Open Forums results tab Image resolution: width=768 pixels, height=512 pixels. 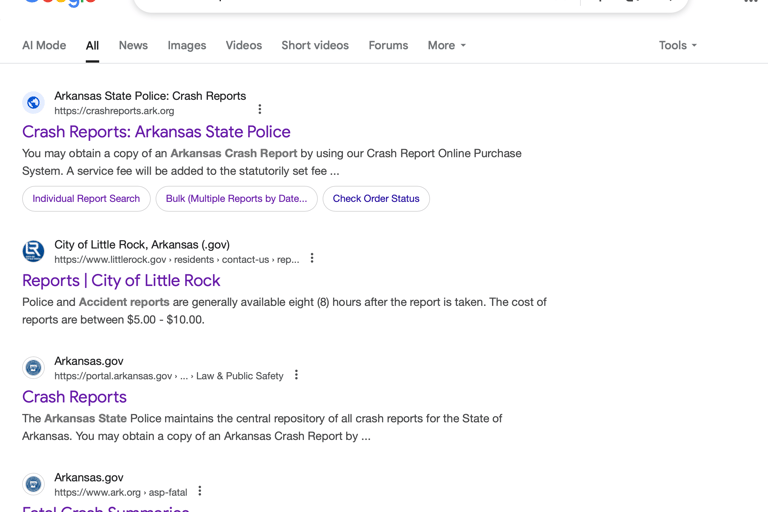pyautogui.click(x=388, y=46)
